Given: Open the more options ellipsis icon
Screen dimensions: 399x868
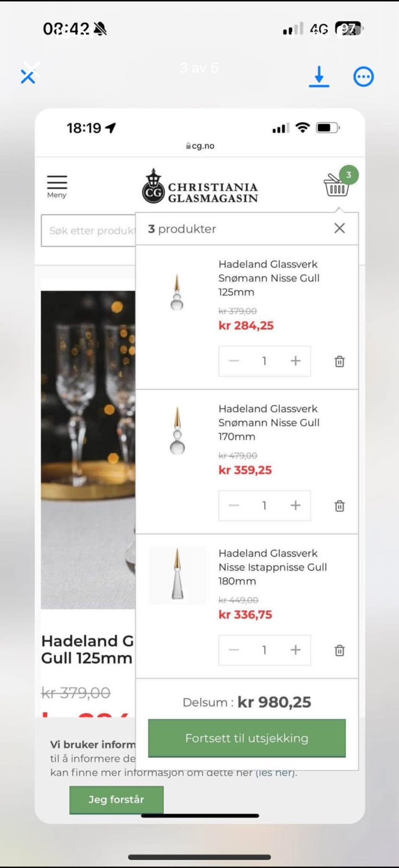Looking at the screenshot, I should click(x=363, y=76).
